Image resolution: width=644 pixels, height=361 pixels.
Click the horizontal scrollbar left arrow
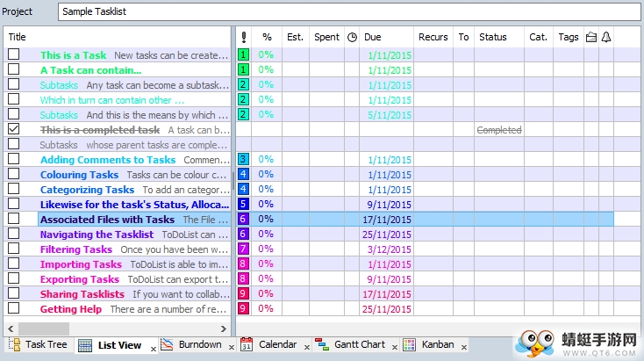[11, 329]
